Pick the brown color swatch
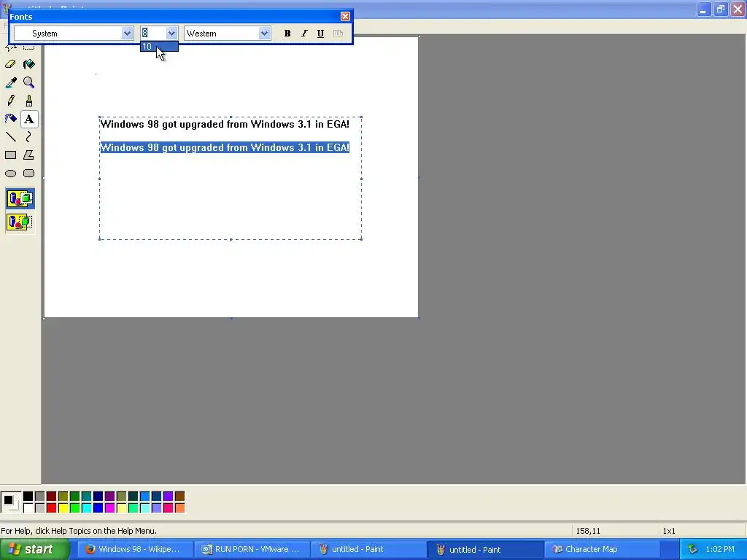Viewport: 747px width, 560px height. click(x=179, y=497)
